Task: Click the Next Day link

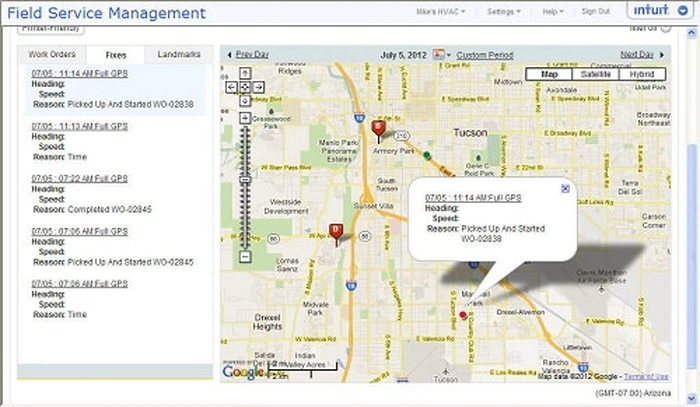Action: click(637, 54)
